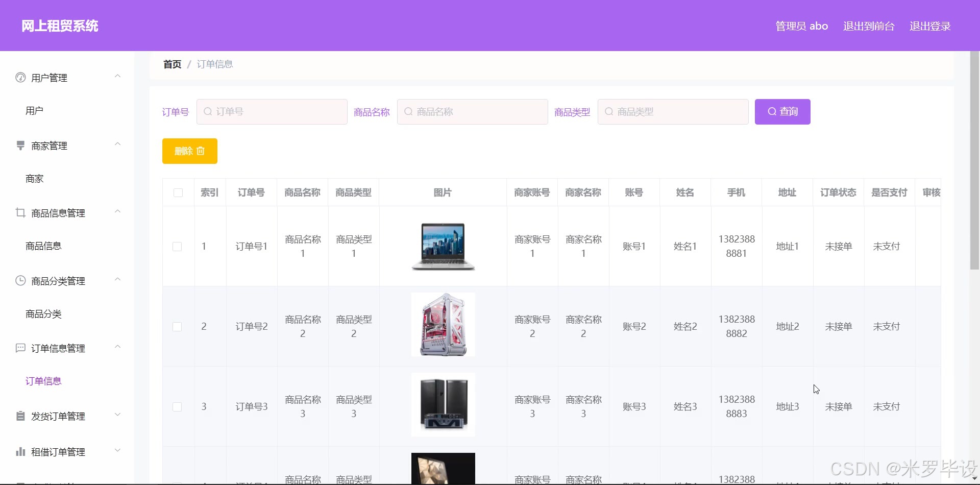Screen dimensions: 980x485
Task: Click the trash icon on 删除 button
Action: click(x=201, y=151)
